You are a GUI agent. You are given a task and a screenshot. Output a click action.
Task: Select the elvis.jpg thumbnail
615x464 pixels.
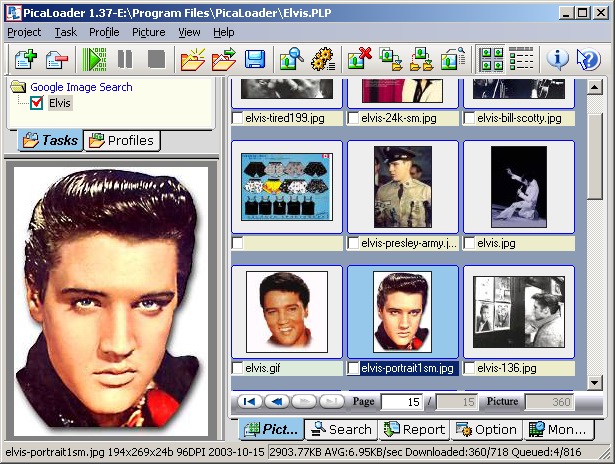518,187
